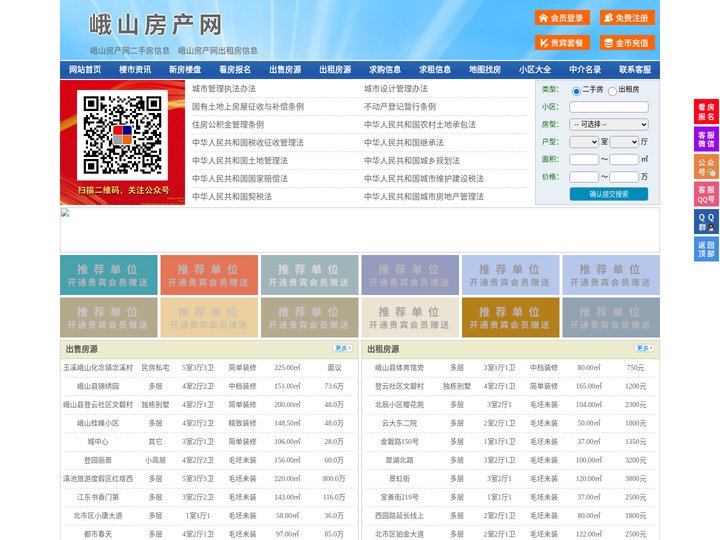This screenshot has width=720, height=540.
Task: Open the 金碧路150号 rental listing
Action: [399, 442]
